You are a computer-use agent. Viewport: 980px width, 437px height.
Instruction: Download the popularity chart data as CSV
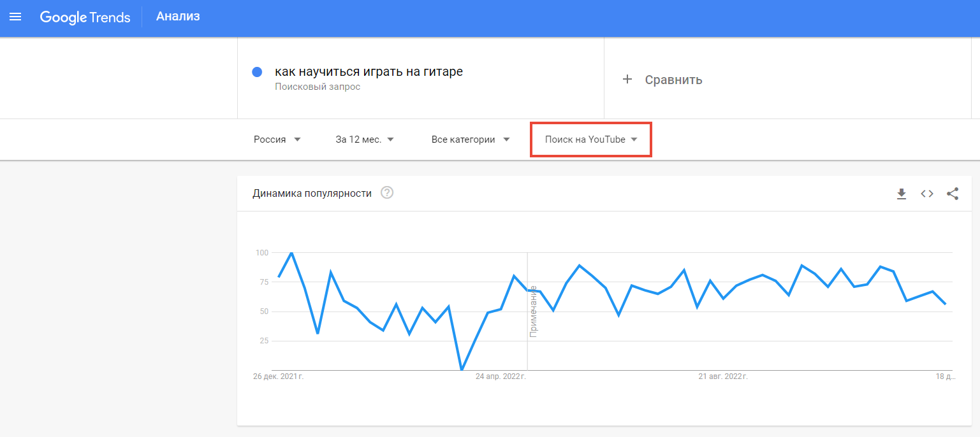902,193
